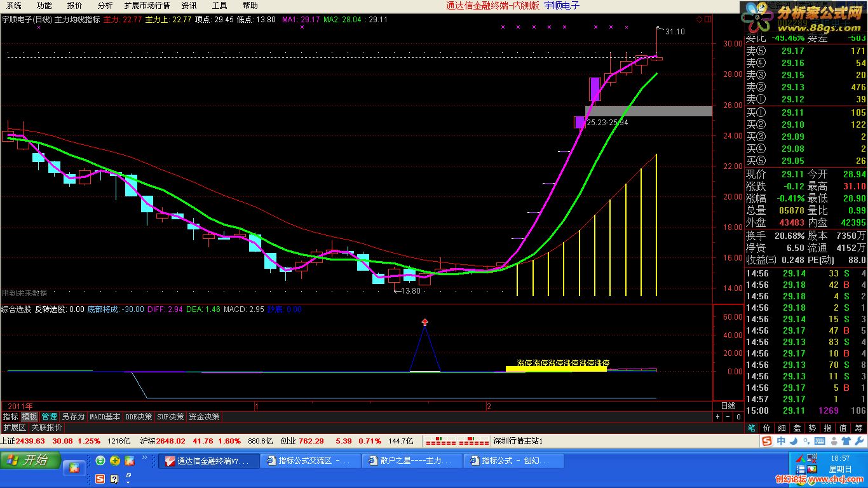Click the minus zoom button under 日线
The image size is (868, 488).
[x=728, y=417]
